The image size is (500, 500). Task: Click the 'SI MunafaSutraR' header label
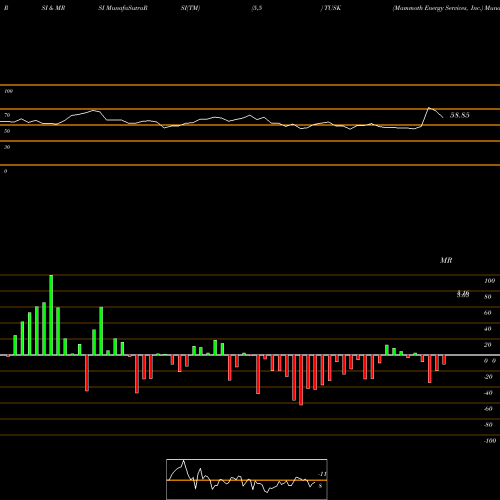coord(123,8)
